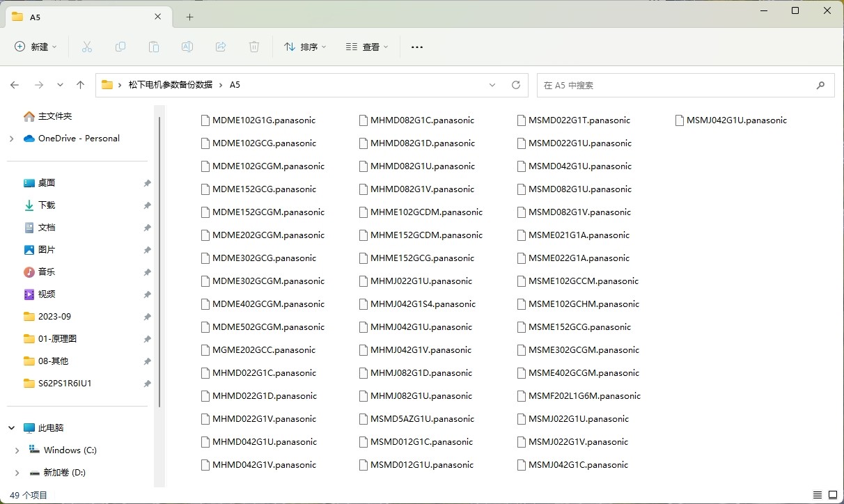
Task: Select MDME502GCGM.panasonic file
Action: pos(263,327)
